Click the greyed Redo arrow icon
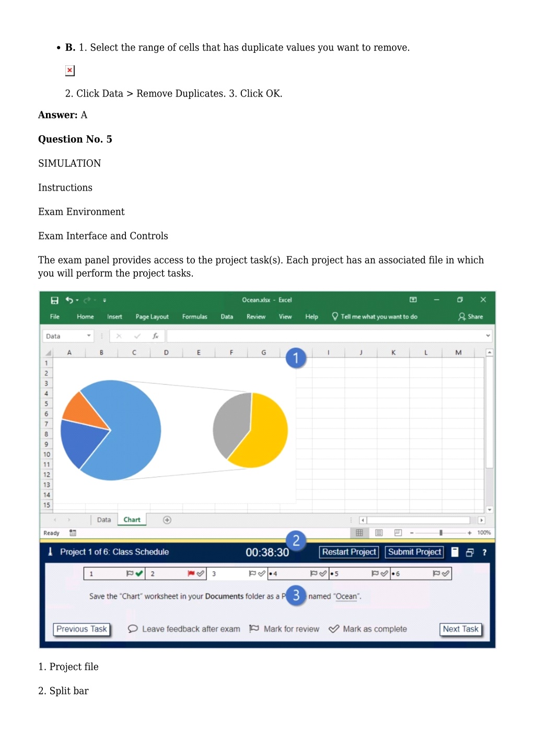The width and height of the screenshot is (535, 756). pos(87,300)
